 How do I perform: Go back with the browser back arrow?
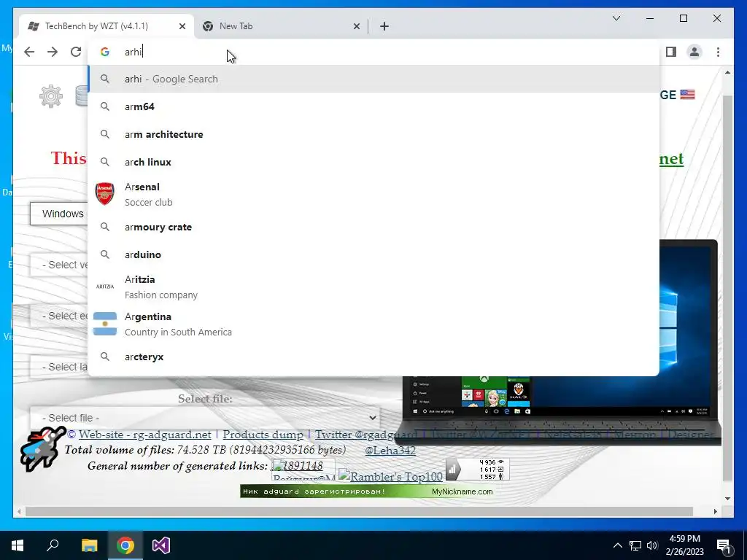click(x=29, y=52)
